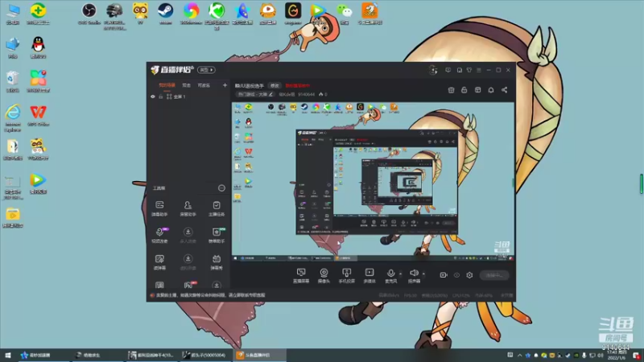The height and width of the screenshot is (362, 644).
Task: Click the share icon in room toolbar
Action: coord(504,90)
